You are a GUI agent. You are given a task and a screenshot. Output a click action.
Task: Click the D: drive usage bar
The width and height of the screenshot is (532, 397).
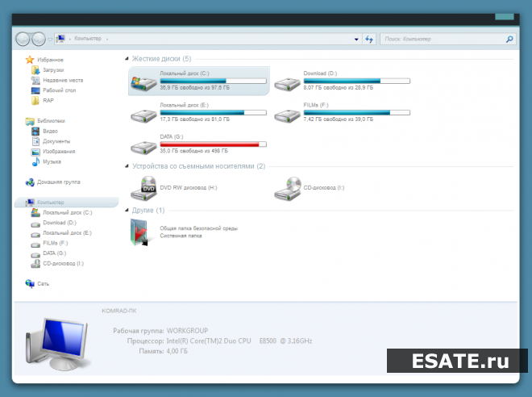pyautogui.click(x=356, y=81)
